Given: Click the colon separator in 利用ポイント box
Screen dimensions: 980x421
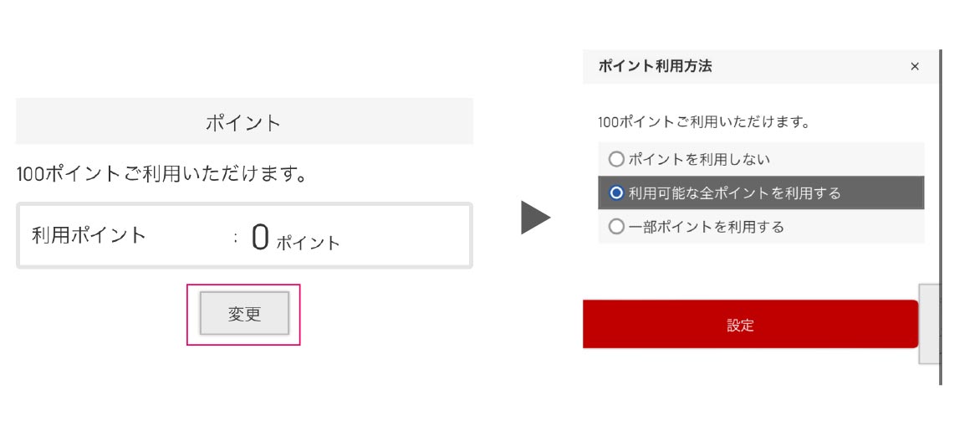Looking at the screenshot, I should tap(237, 238).
